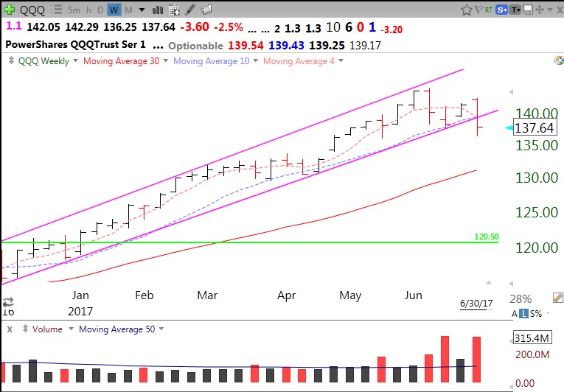Switch to the Monthly M timeframe
564x392 pixels.
128,10
